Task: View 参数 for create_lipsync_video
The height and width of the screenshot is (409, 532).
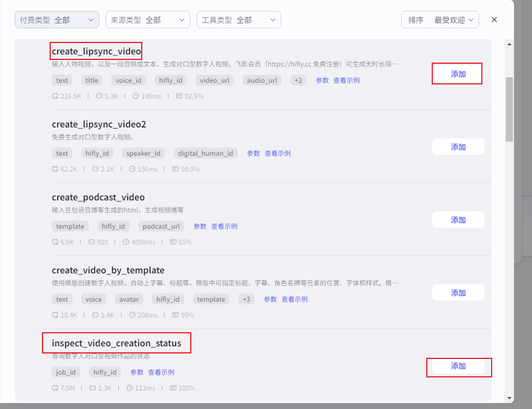Action: (x=322, y=81)
